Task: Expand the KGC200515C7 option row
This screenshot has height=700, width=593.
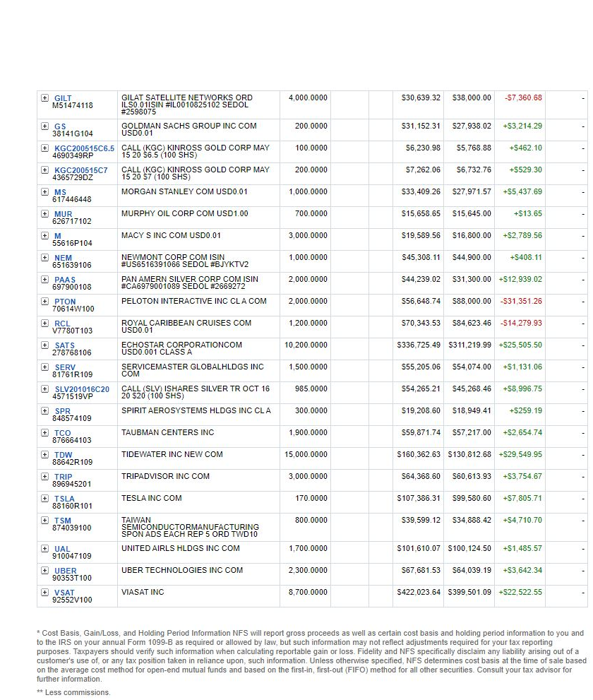Action: (x=44, y=170)
